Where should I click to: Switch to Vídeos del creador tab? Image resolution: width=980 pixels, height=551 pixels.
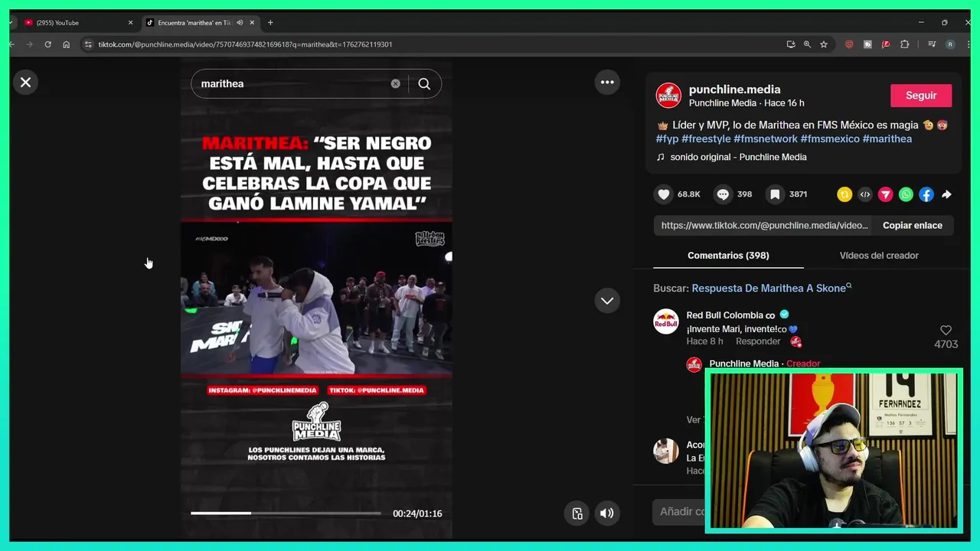[879, 256]
